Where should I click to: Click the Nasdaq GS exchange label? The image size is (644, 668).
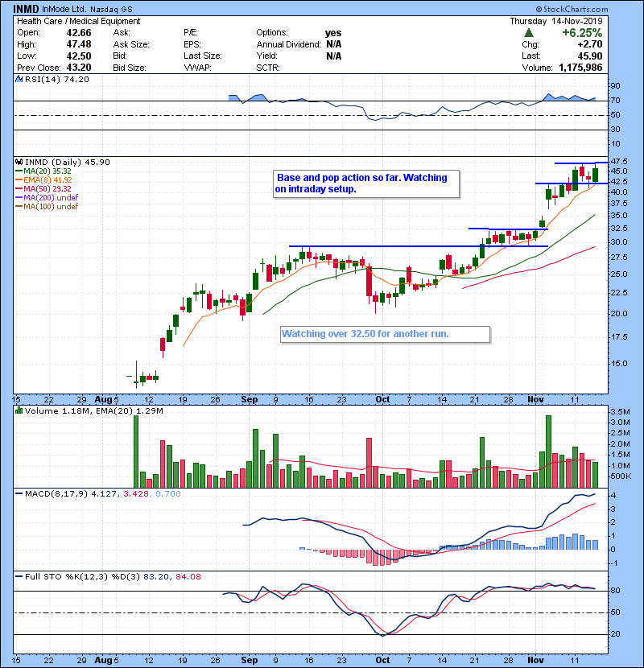[x=111, y=9]
